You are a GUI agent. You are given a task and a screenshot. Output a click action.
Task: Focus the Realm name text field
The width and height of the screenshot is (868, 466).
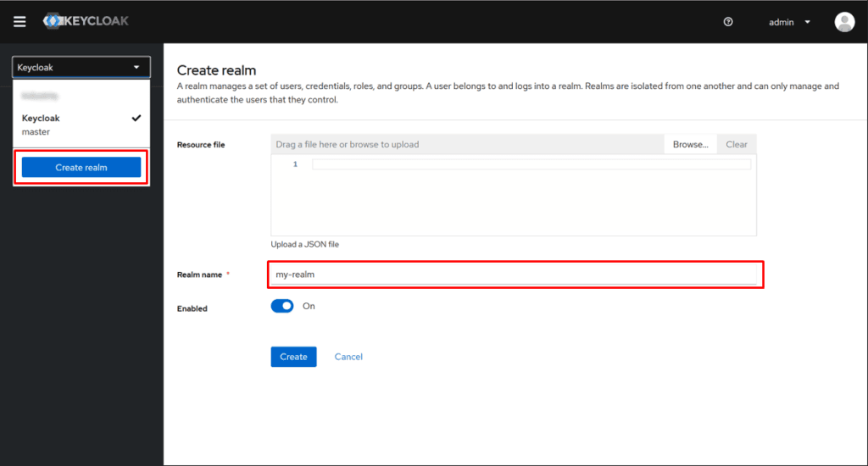point(516,275)
